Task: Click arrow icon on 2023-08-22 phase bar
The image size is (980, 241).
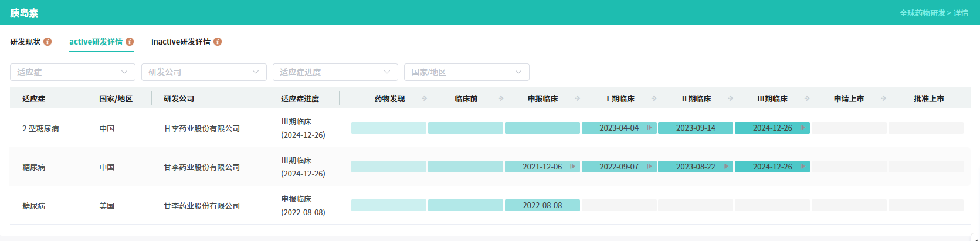Action: [726, 167]
